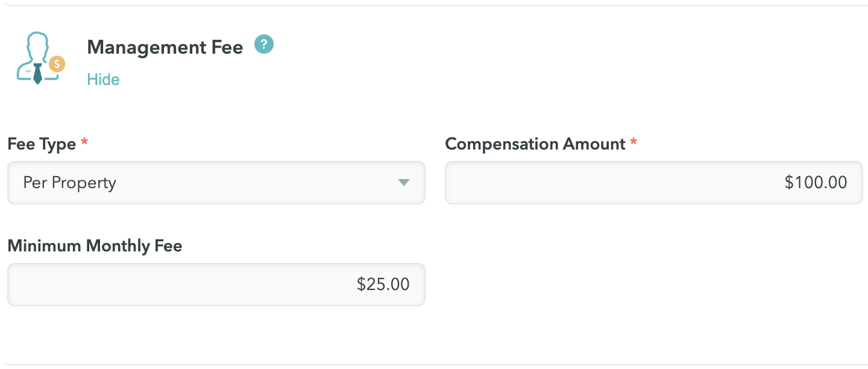Click the Compensation Amount label

tap(535, 144)
